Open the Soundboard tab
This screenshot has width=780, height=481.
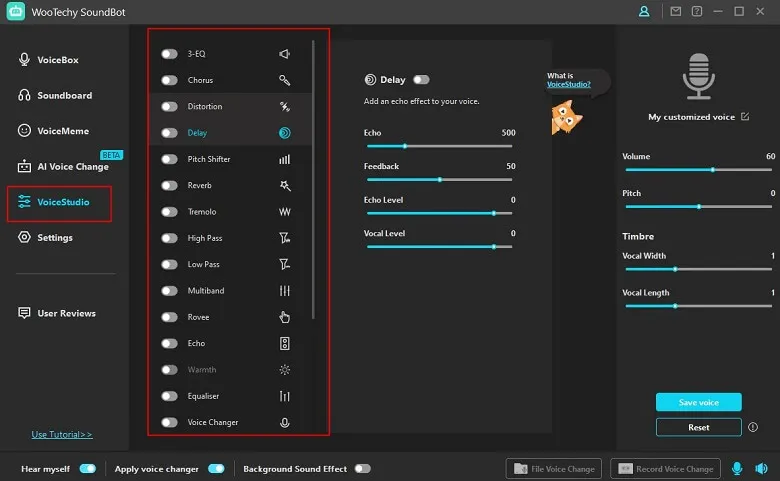[x=64, y=96]
